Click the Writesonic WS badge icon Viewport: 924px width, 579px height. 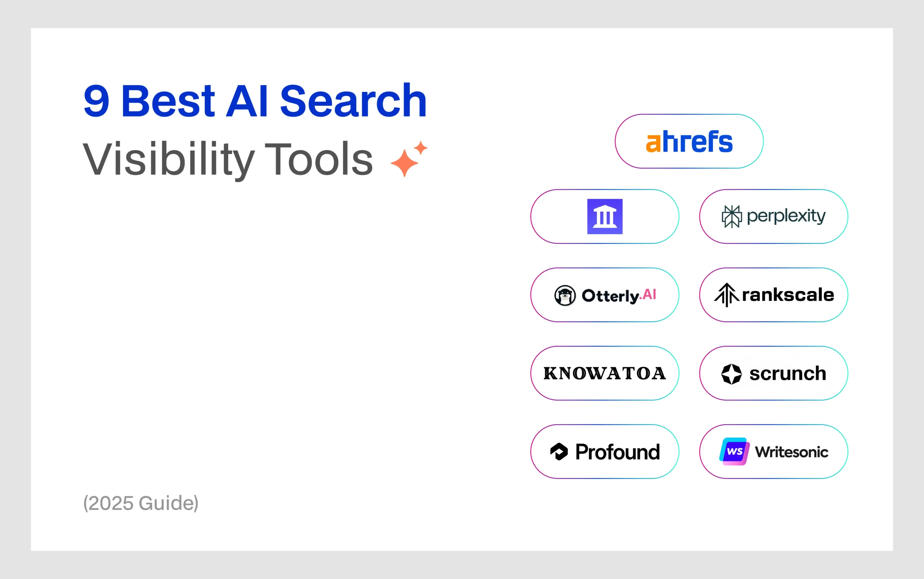pyautogui.click(x=734, y=452)
